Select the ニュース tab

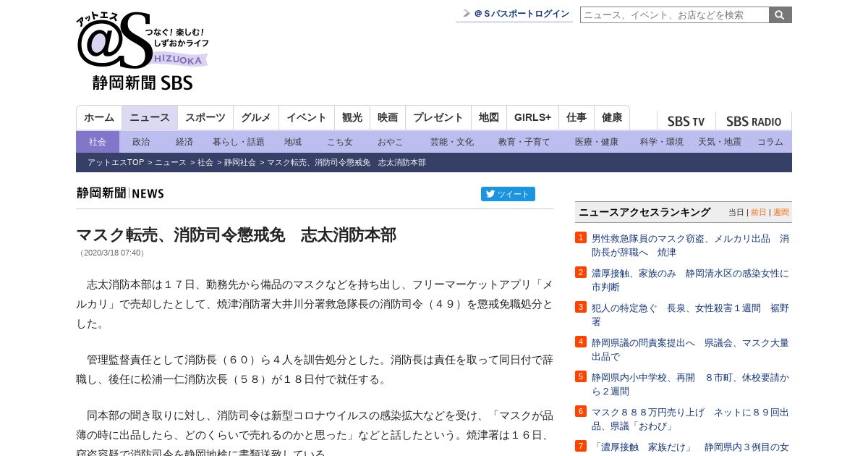point(150,117)
